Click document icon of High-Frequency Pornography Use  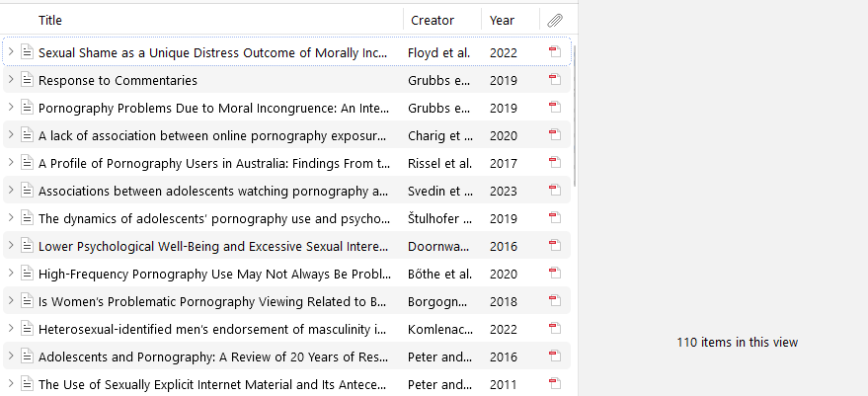27,273
